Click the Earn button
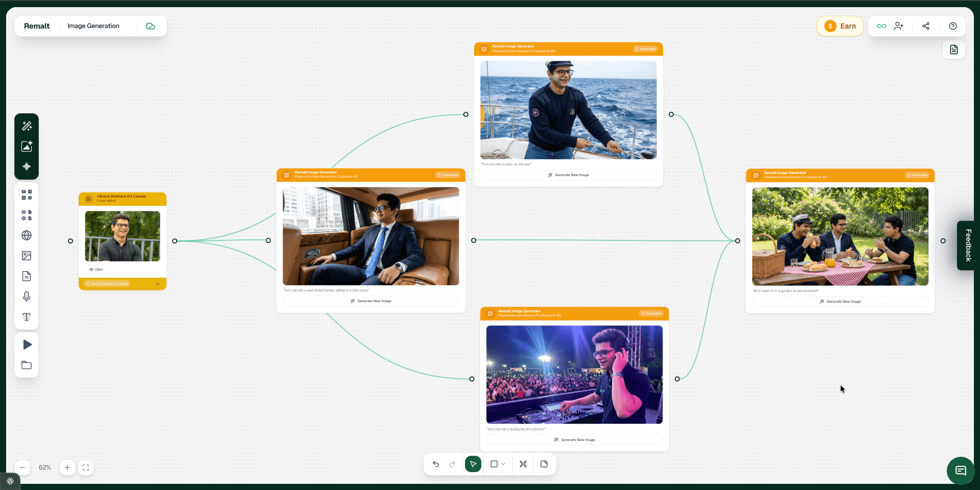The width and height of the screenshot is (980, 490). point(840,26)
